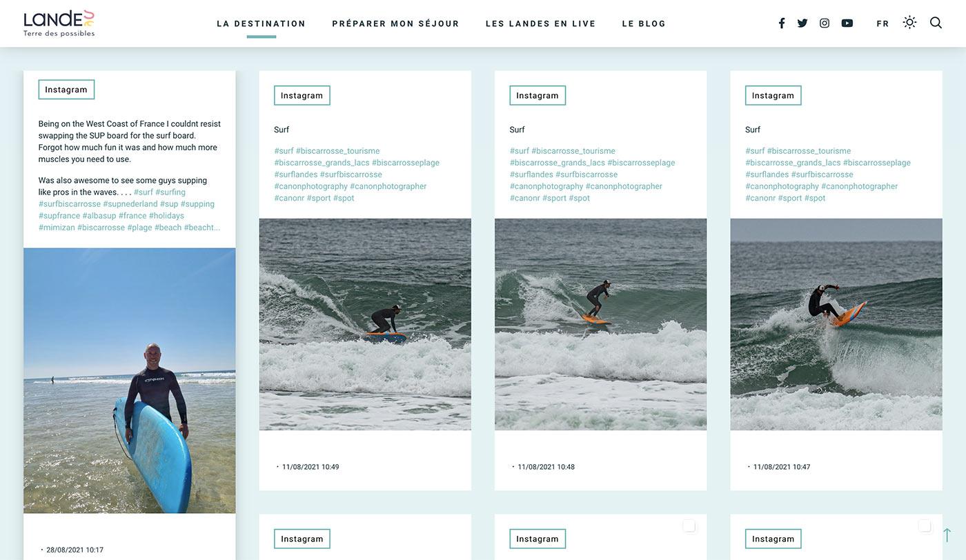This screenshot has width=966, height=560.
Task: Open the YouTube channel icon
Action: click(x=847, y=23)
